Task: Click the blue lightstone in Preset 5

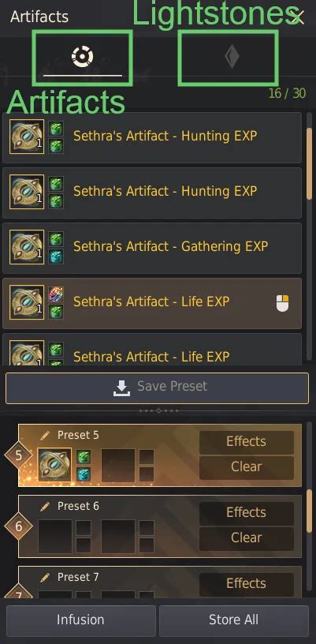Action: click(x=84, y=474)
